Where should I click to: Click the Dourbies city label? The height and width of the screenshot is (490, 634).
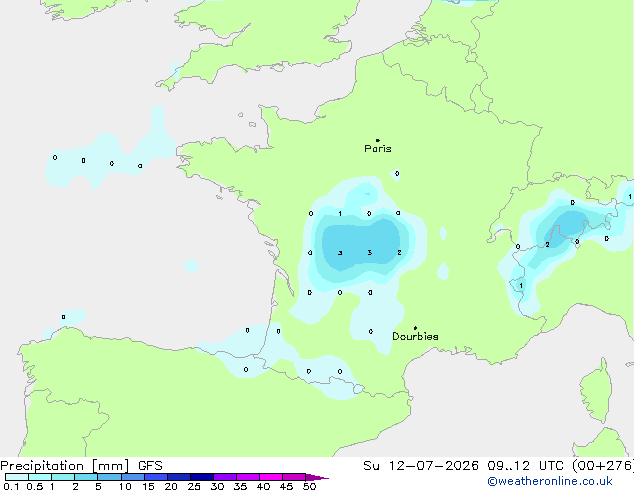point(415,336)
